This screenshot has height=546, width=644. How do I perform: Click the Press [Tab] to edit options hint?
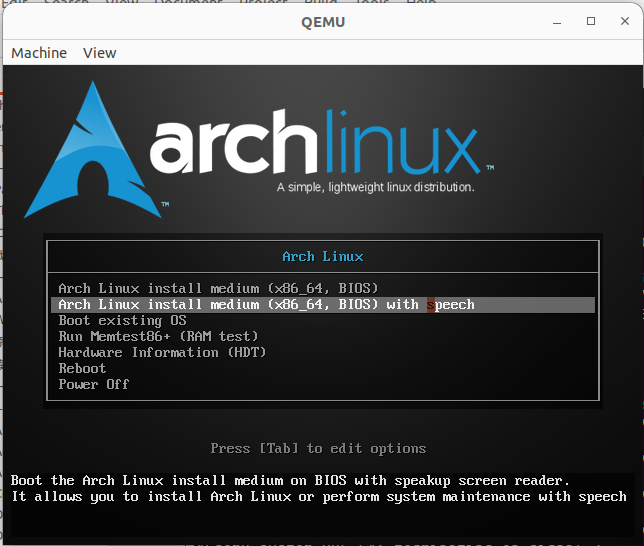click(318, 449)
